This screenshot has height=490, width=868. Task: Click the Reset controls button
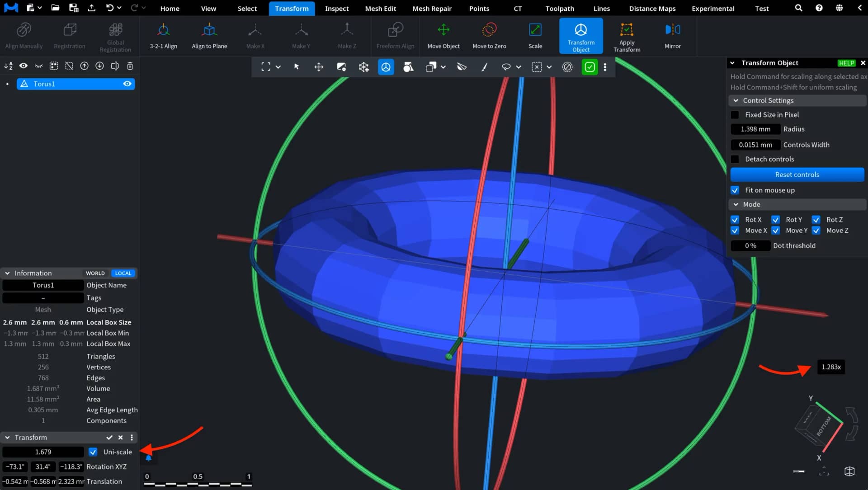coord(797,174)
